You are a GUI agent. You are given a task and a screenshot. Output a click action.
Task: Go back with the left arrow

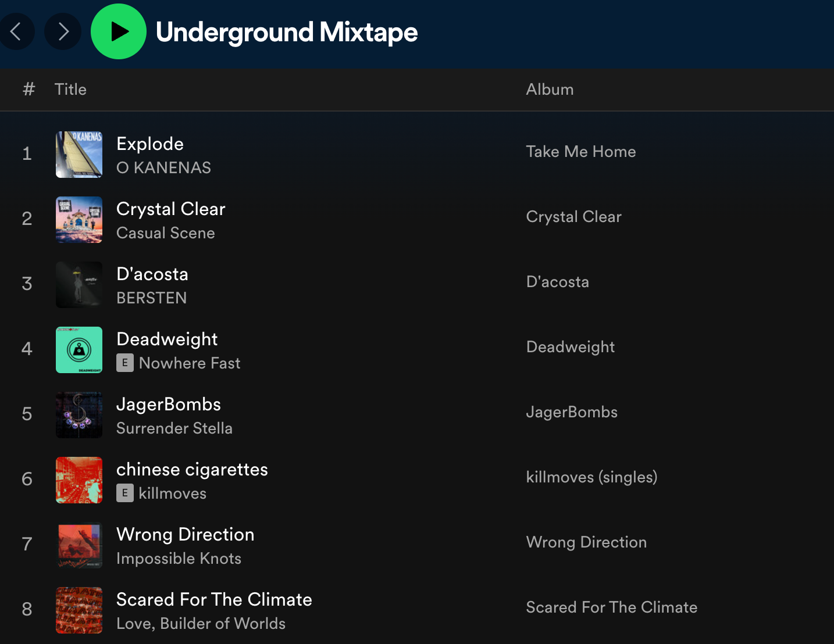pos(16,31)
